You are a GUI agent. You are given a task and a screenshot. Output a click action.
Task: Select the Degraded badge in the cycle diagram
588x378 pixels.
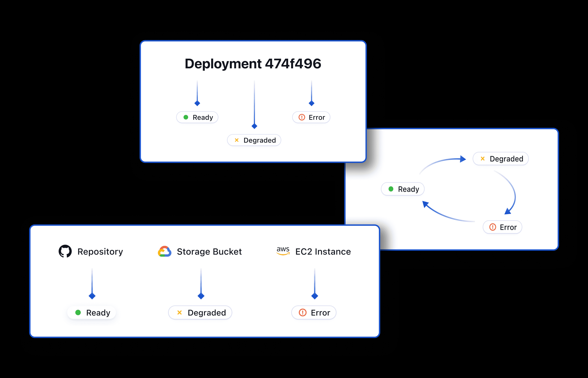click(501, 159)
